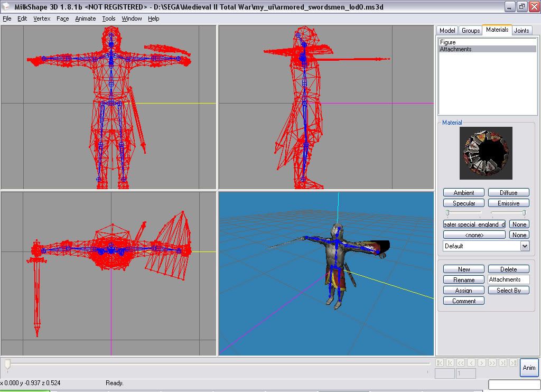Open the Emissive color picker
Screen dimensions: 541x392
509,203
